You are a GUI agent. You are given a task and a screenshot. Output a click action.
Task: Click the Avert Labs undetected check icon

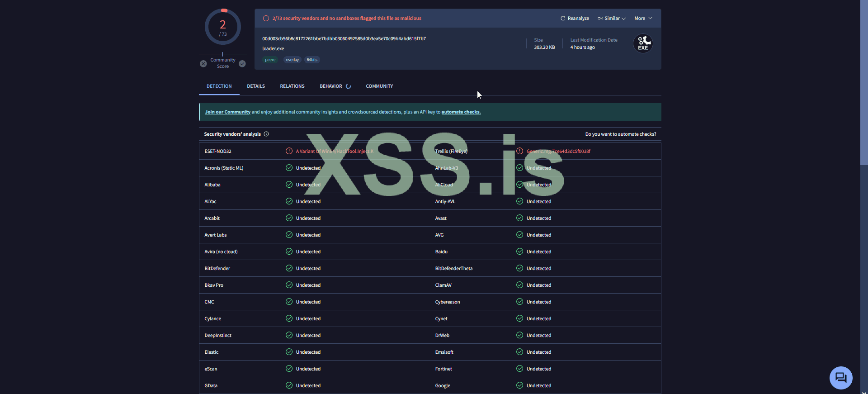[x=289, y=235]
